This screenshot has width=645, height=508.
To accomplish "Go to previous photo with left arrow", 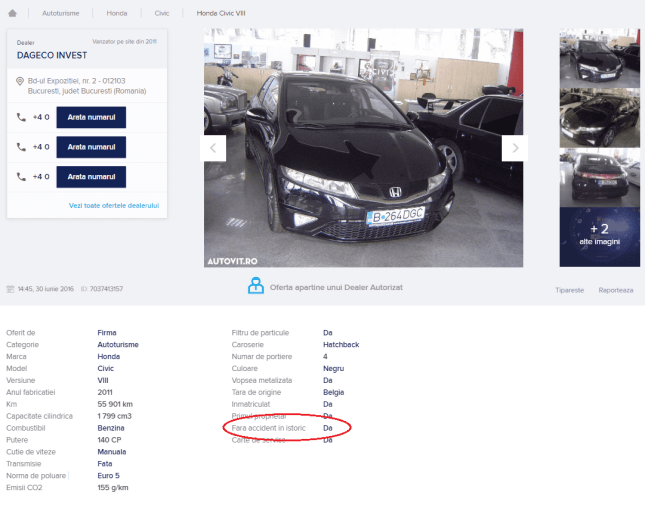I will [213, 148].
